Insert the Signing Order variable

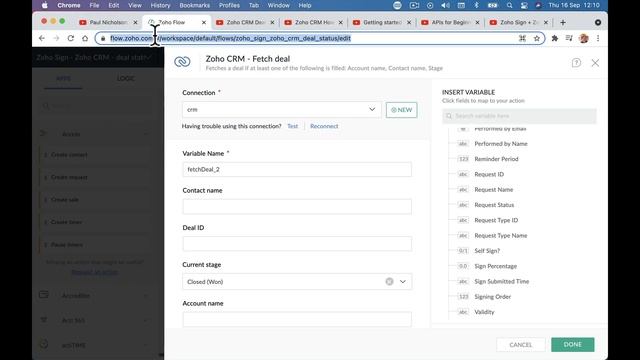492,297
